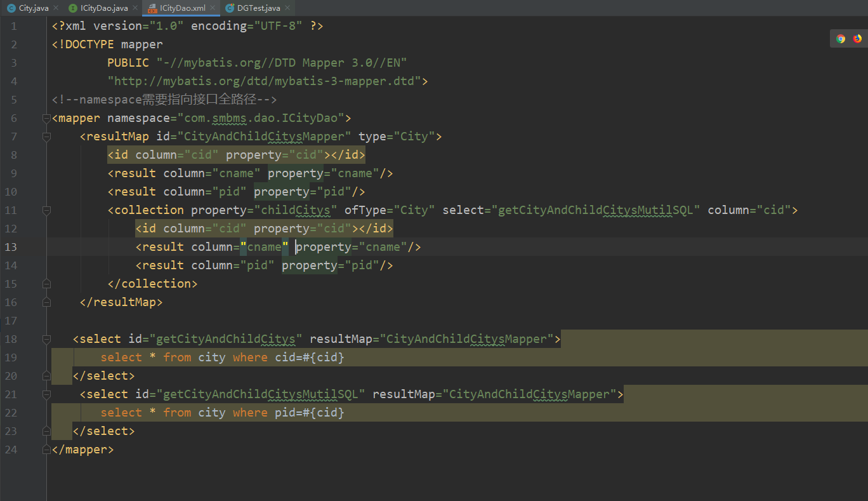Collapse the collection block on line 11
This screenshot has height=501, width=868.
pyautogui.click(x=46, y=210)
